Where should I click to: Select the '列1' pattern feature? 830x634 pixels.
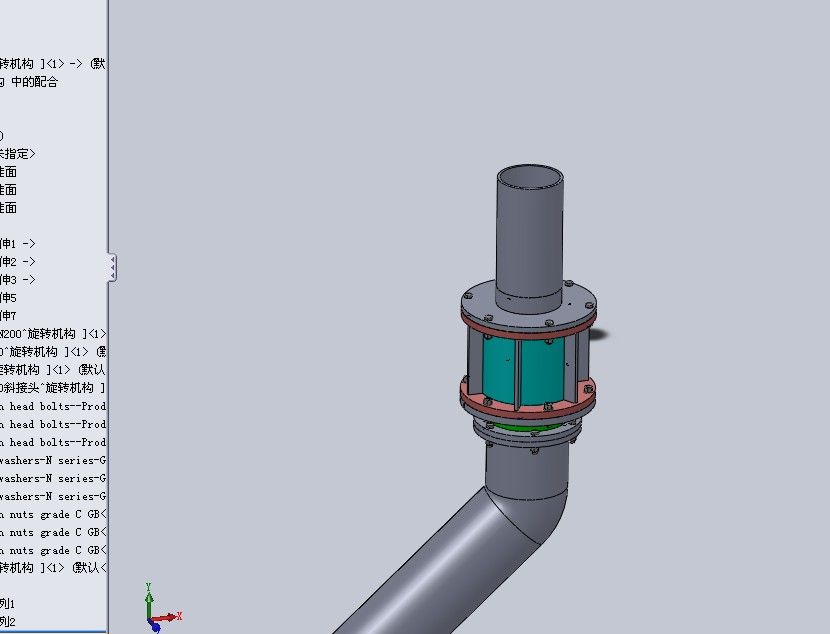(7, 603)
